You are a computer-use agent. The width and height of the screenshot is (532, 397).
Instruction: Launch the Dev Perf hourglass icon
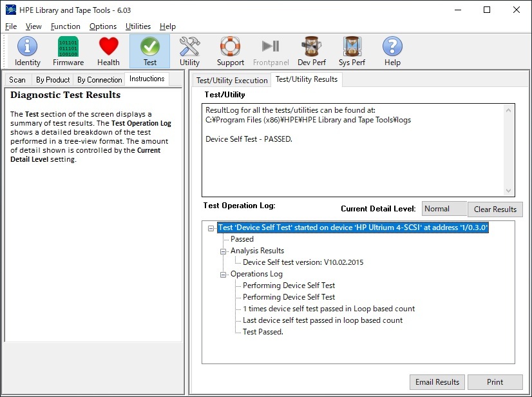click(x=312, y=52)
